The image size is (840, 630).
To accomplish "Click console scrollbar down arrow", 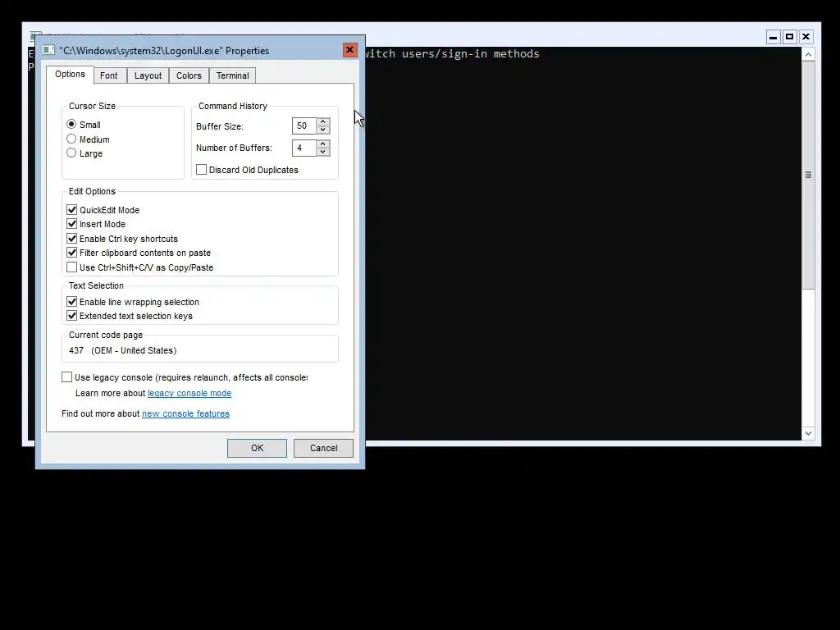I will click(x=808, y=433).
